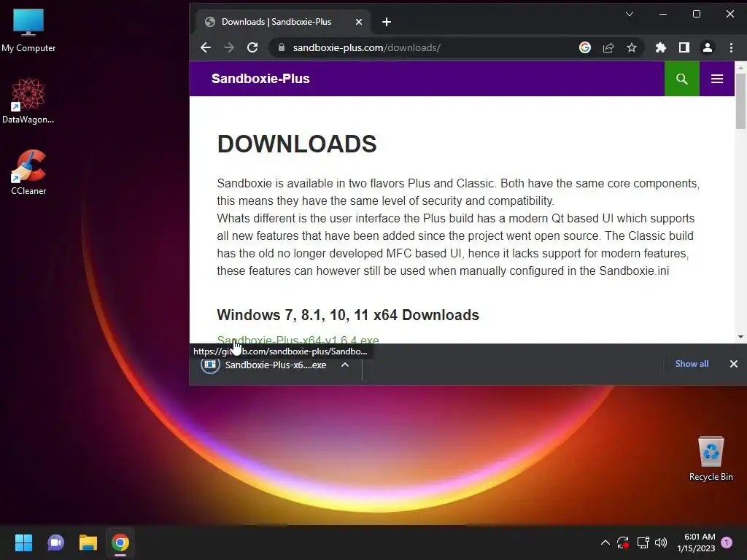Open the Windows Start menu

(x=23, y=542)
